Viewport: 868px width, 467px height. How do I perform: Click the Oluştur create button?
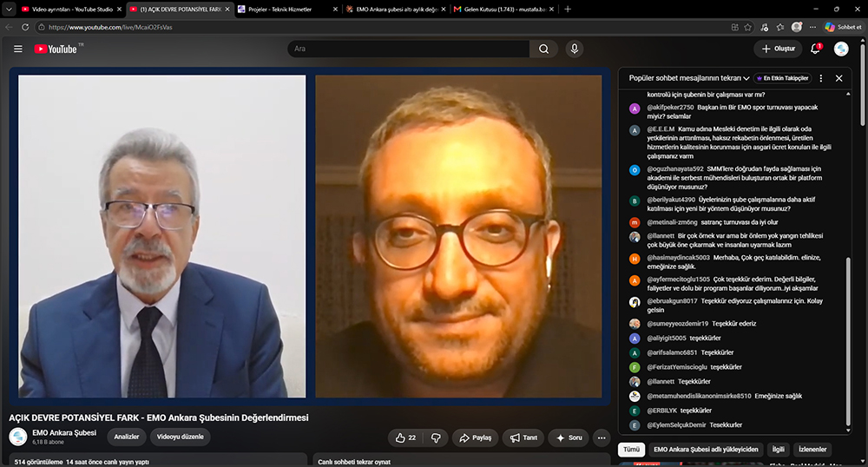coord(778,49)
